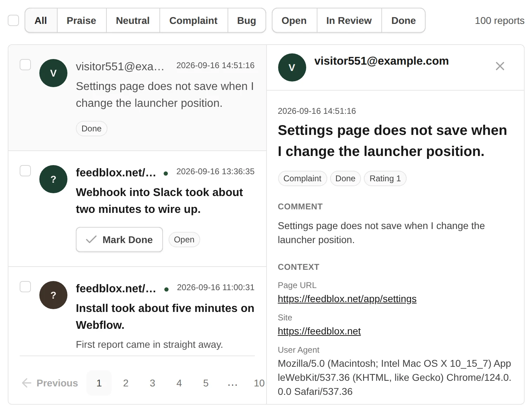Open the Webhook into Slack report

(137, 209)
